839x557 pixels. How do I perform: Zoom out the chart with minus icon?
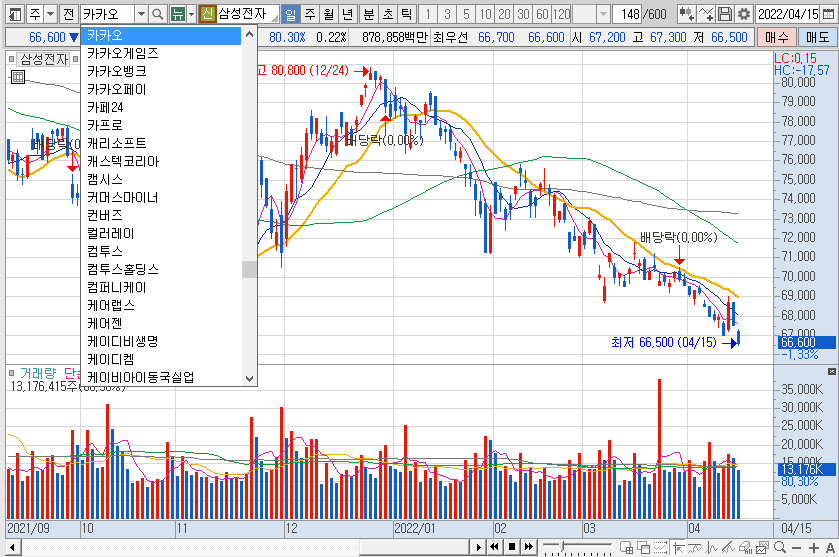click(x=797, y=548)
